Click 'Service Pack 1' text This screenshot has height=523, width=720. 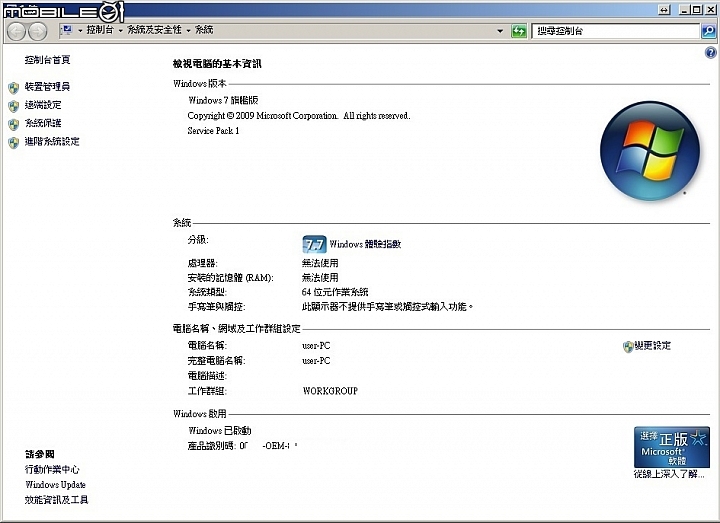pos(213,130)
